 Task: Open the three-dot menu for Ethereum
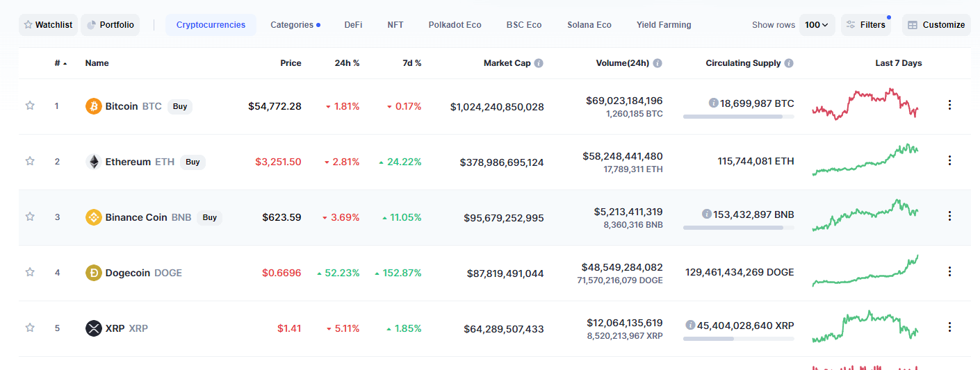(949, 160)
